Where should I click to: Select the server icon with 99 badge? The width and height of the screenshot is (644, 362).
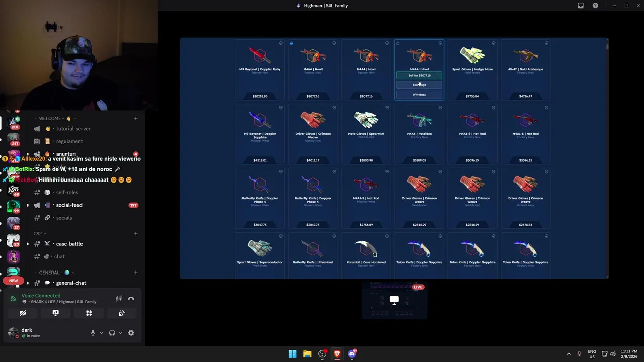13,206
